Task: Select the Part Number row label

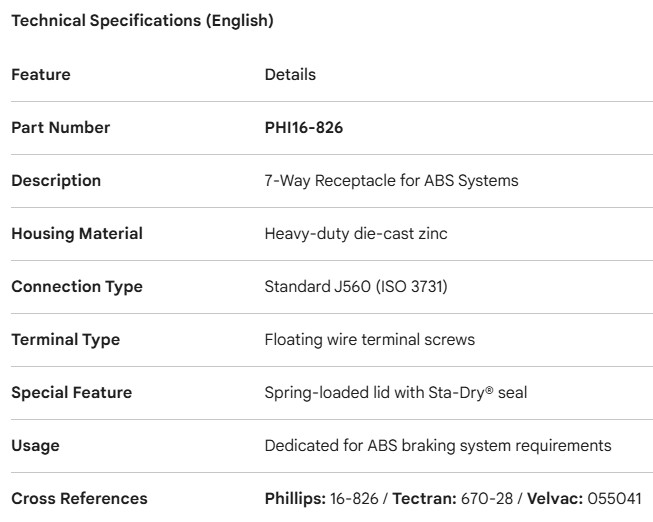Action: pyautogui.click(x=61, y=128)
